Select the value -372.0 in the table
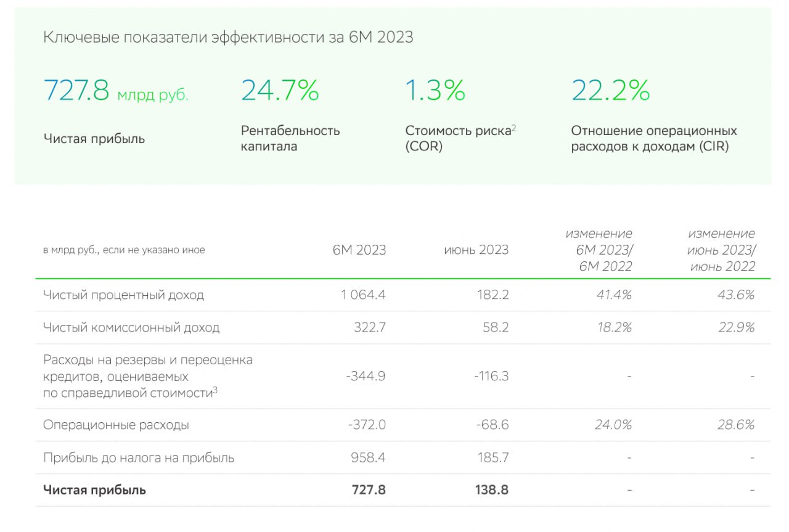The image size is (789, 532). [367, 425]
